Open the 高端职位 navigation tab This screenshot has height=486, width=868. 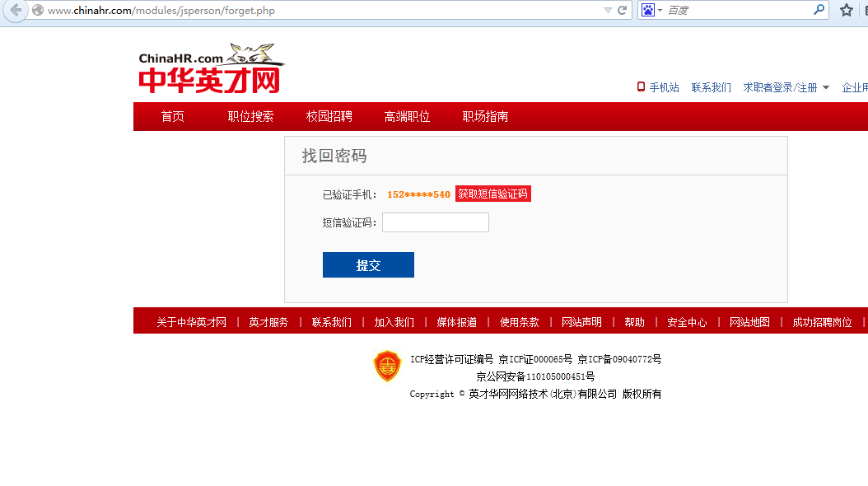[x=407, y=116]
